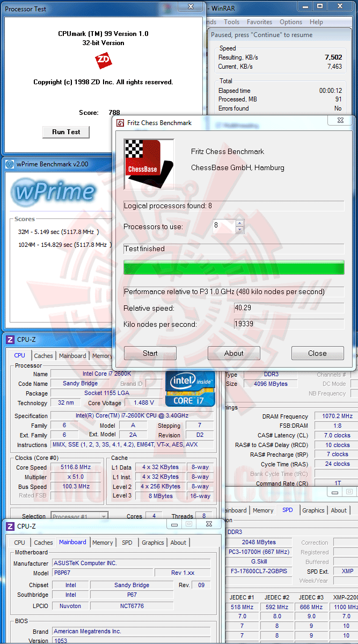Select the Caches tab in bottom CPU-Z window
Viewport: 358px width, 644px height.
click(x=43, y=543)
